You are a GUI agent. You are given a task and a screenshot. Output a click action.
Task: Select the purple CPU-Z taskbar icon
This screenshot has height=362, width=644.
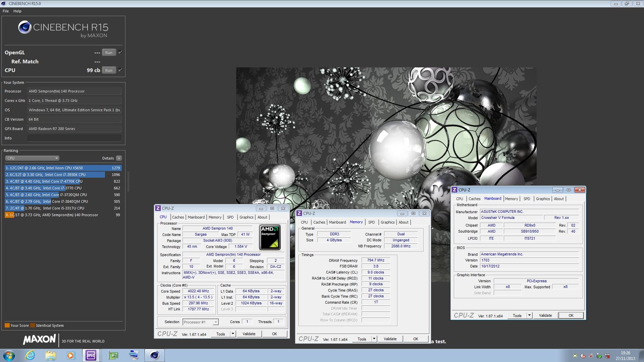[91, 355]
